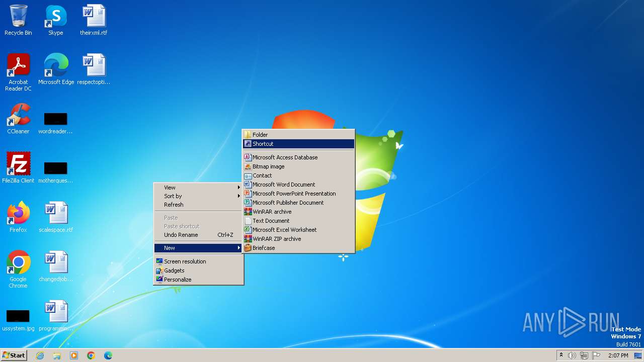Create a new Folder
The height and width of the screenshot is (362, 644).
(299, 135)
